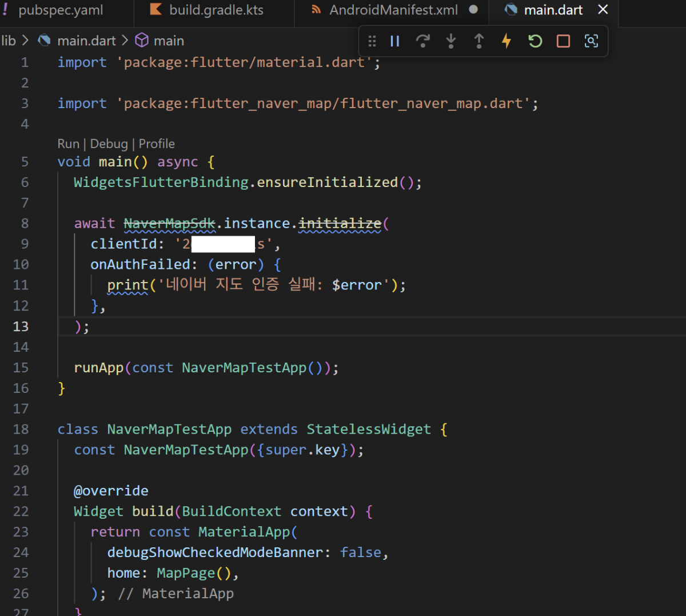
Task: Open the widget inspector icon
Action: pyautogui.click(x=591, y=41)
